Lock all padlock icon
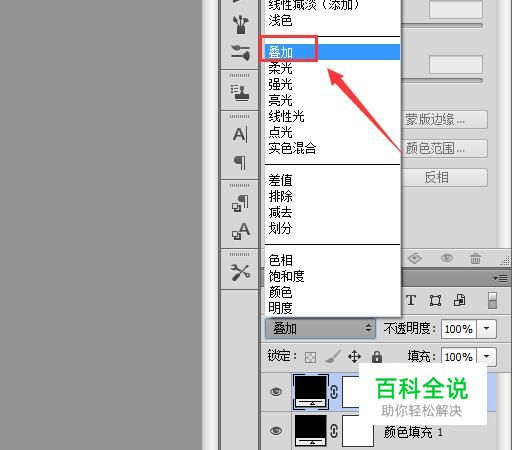Screen dimensions: 512x450 coord(377,357)
